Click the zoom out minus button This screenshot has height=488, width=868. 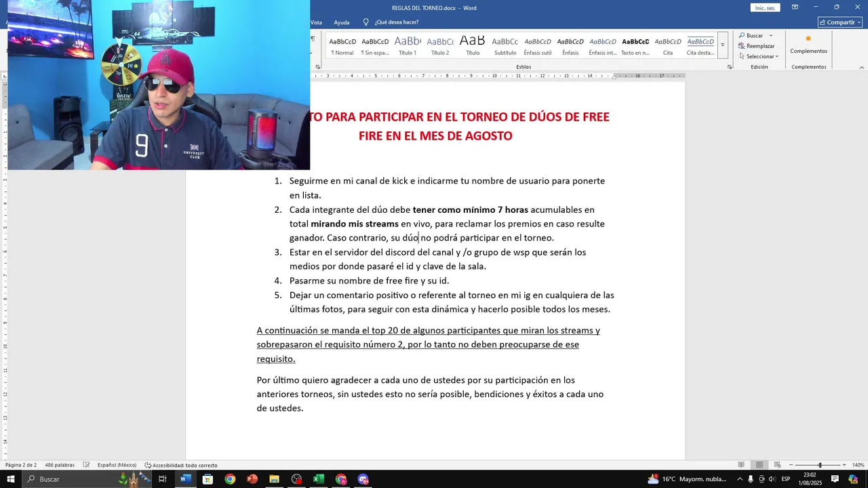tap(791, 465)
